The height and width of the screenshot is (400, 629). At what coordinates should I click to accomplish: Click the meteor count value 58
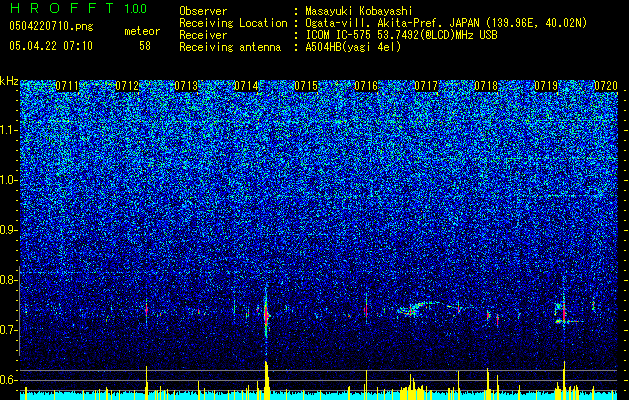(x=145, y=46)
